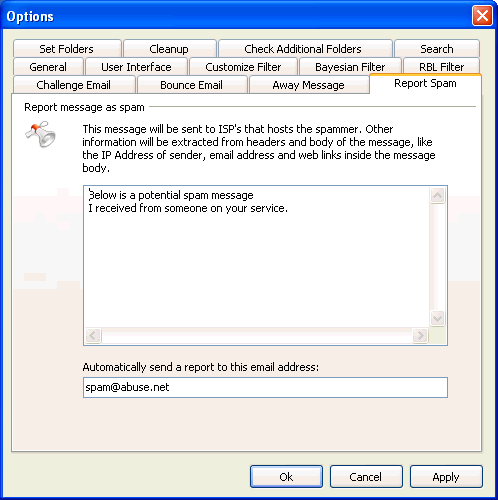Screen dimensions: 498x500
Task: Open the Challenge Email tab
Action: click(74, 85)
